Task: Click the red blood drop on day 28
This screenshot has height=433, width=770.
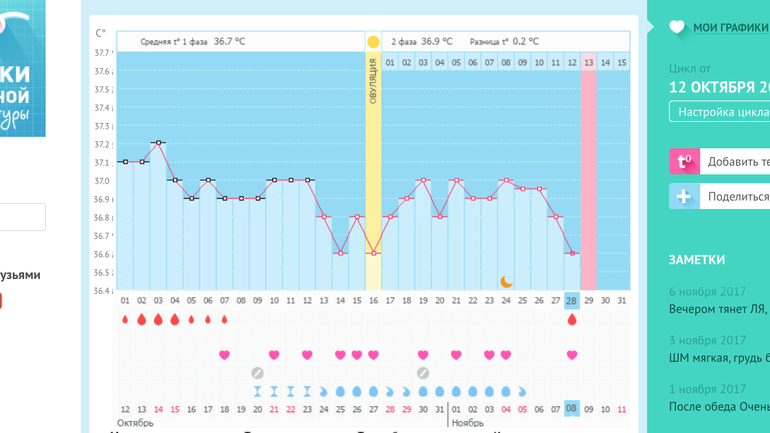Action: point(572,320)
